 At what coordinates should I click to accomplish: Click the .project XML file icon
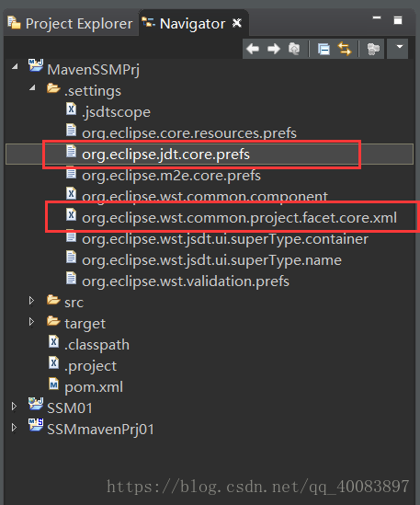(53, 363)
